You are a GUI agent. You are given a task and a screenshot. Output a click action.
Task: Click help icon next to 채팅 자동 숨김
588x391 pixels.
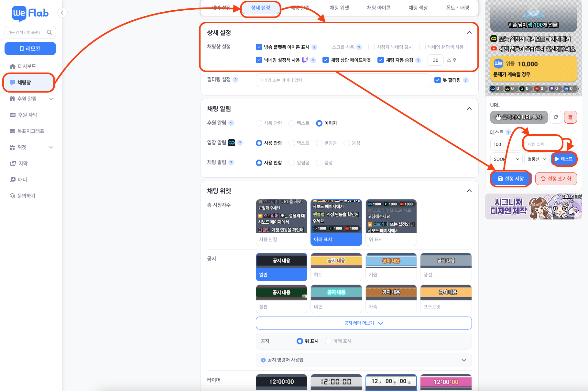click(418, 60)
